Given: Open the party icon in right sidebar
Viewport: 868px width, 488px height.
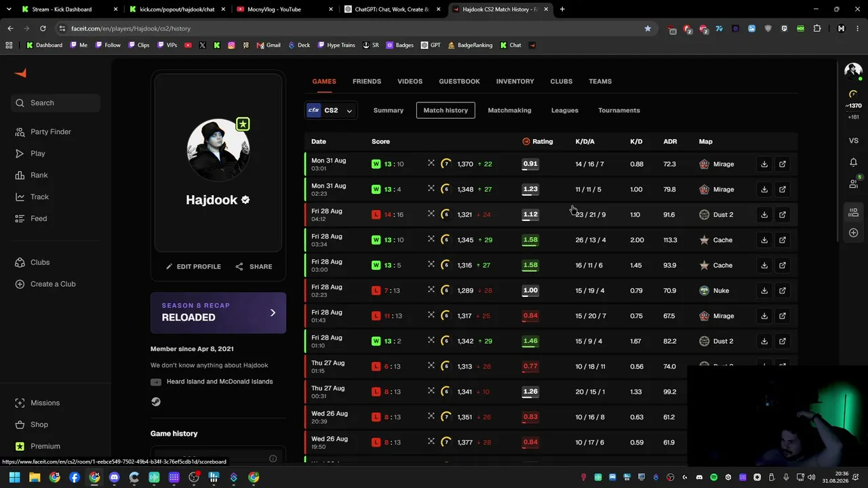Looking at the screenshot, I should pos(853,212).
